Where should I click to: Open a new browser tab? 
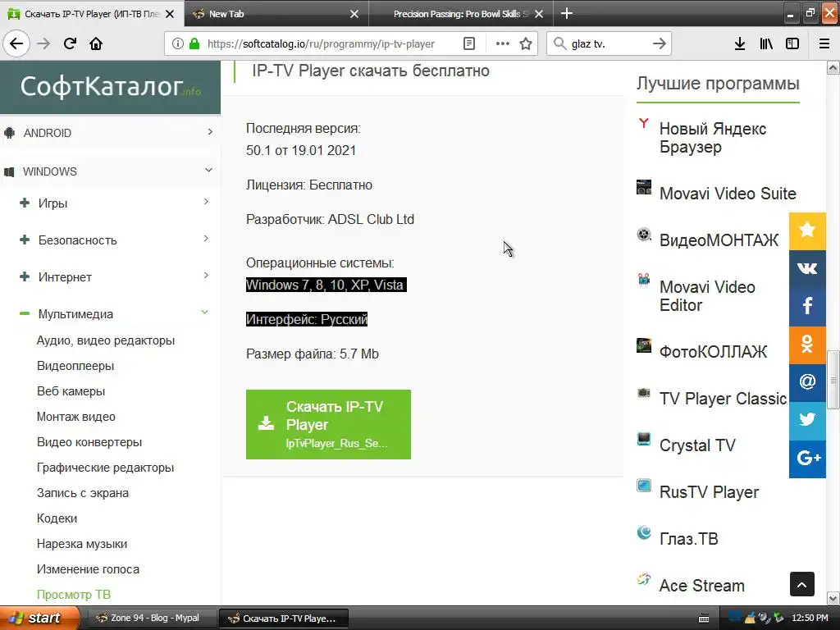point(566,13)
